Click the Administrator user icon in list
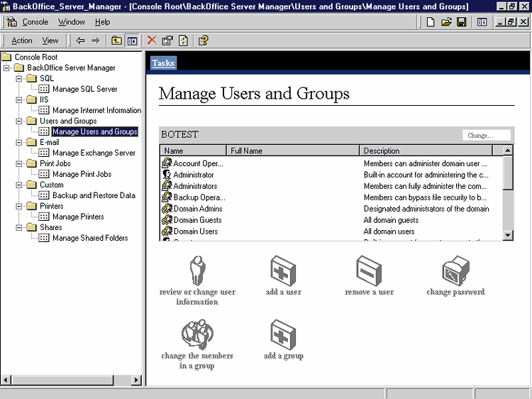532x399 pixels. (x=167, y=175)
